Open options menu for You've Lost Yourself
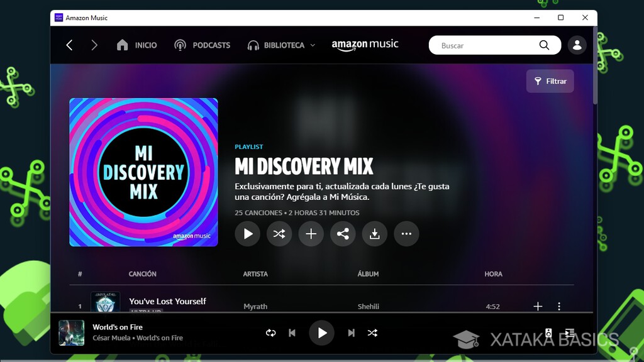Screen dimensions: 644x362 click(x=559, y=306)
